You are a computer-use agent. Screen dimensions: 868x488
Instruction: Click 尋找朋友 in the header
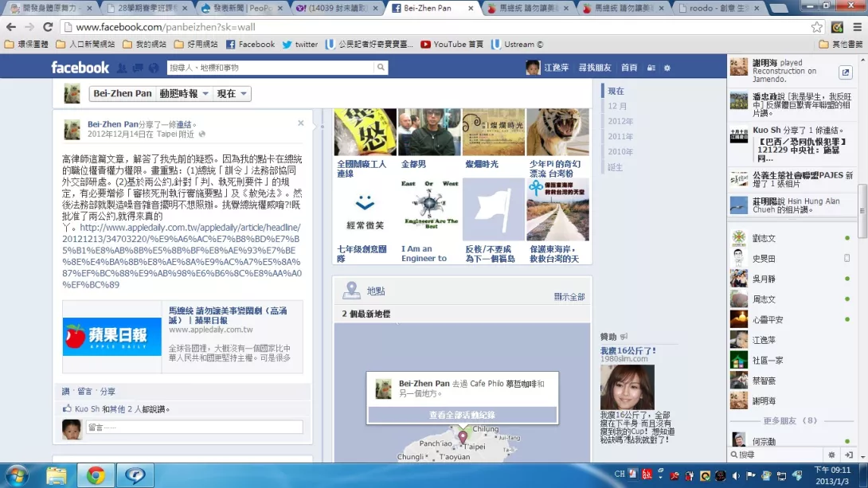595,68
